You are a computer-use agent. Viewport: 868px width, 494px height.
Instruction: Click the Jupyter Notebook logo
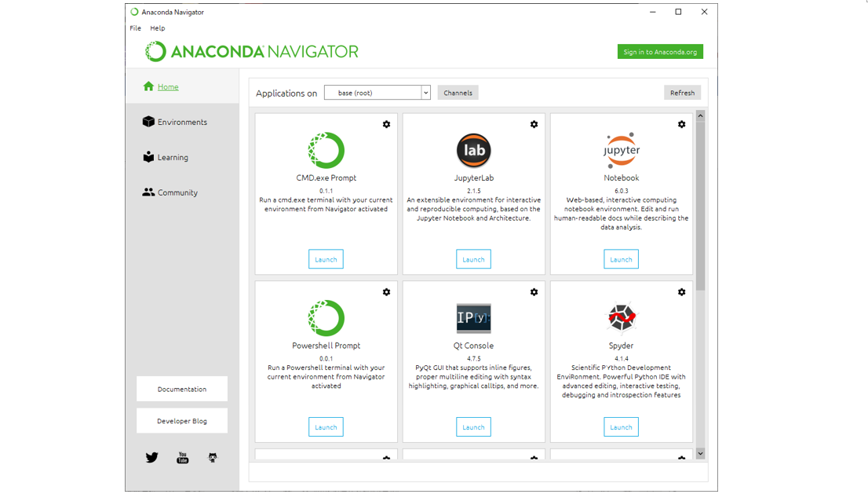tap(621, 150)
